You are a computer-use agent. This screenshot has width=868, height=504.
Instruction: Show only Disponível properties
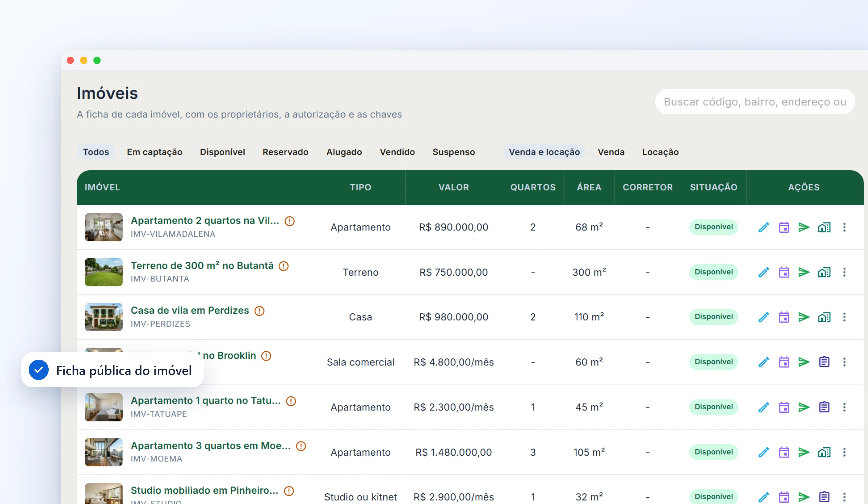pos(222,152)
